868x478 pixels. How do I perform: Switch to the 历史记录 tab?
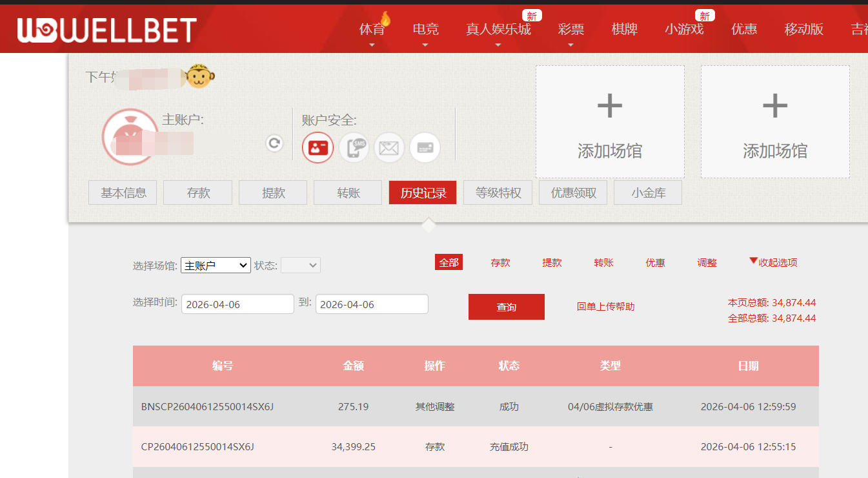422,192
